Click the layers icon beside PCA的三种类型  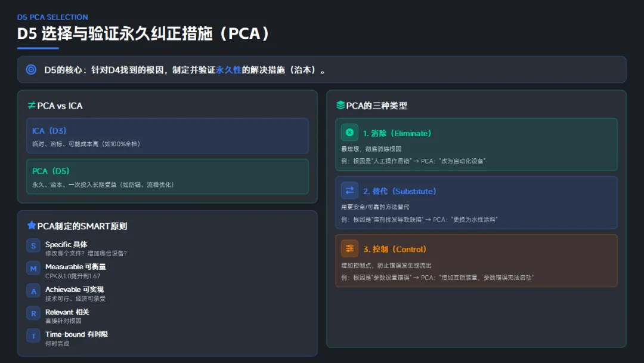coord(340,106)
